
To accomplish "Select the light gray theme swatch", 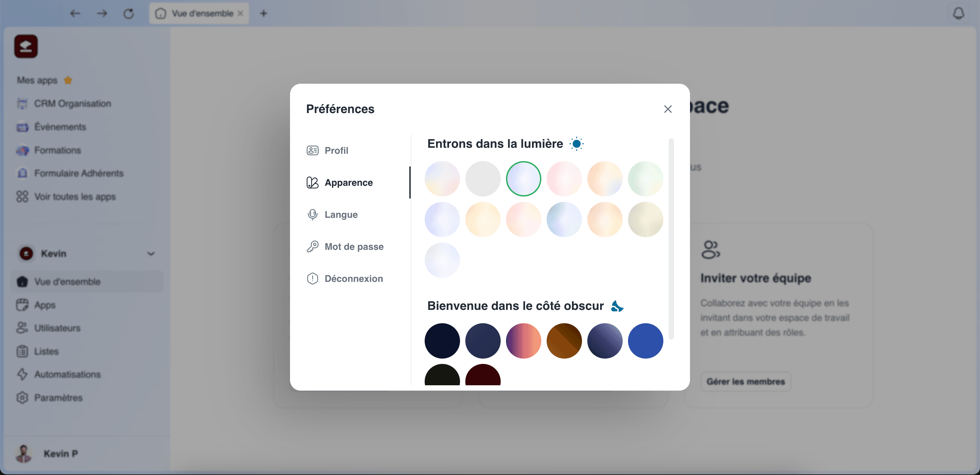I will (483, 179).
